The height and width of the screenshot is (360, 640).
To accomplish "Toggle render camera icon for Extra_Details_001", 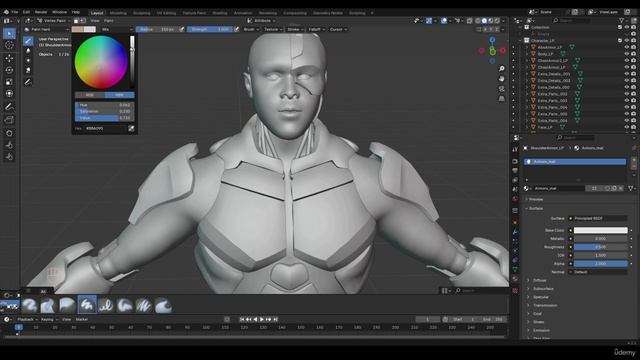I will 633,74.
